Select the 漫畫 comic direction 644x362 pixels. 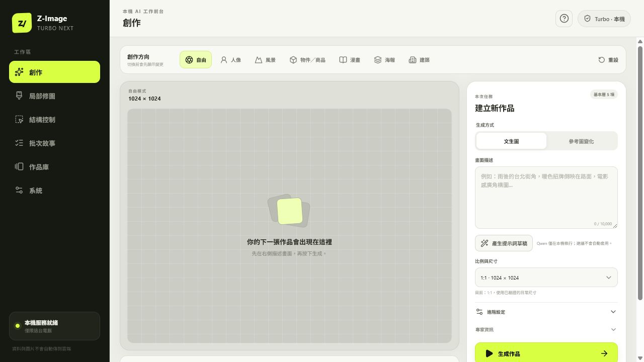[x=350, y=60]
